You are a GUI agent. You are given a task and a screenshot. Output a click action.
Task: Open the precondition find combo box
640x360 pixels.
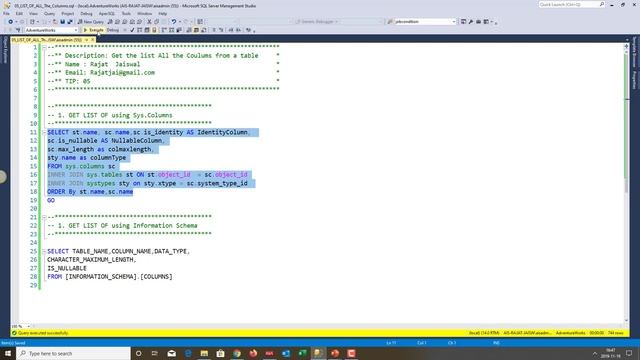coord(424,21)
